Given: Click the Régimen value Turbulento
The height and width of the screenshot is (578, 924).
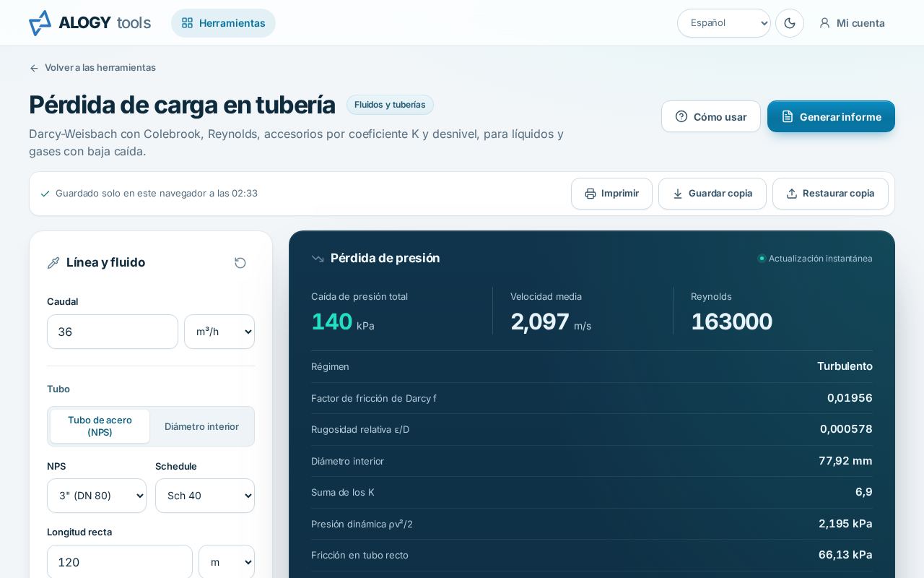Looking at the screenshot, I should (x=845, y=366).
